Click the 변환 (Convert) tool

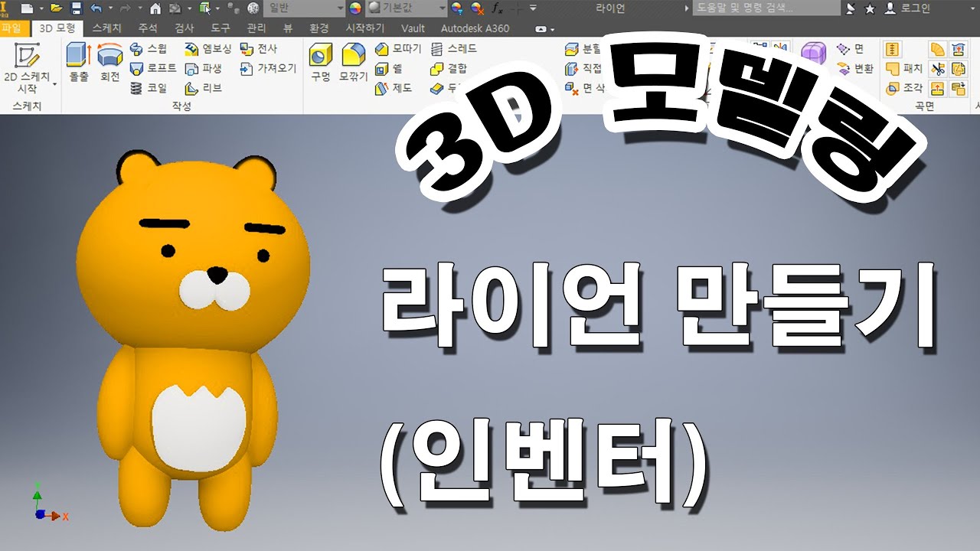coord(854,68)
